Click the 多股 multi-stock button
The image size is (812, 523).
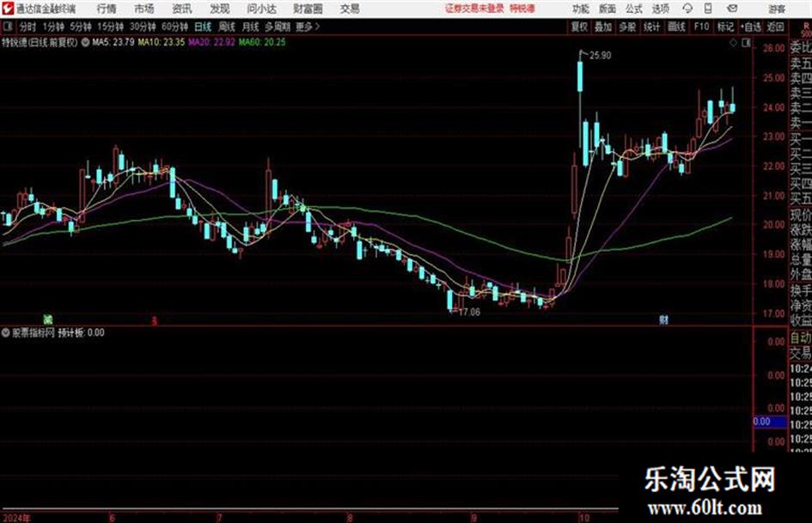point(627,27)
